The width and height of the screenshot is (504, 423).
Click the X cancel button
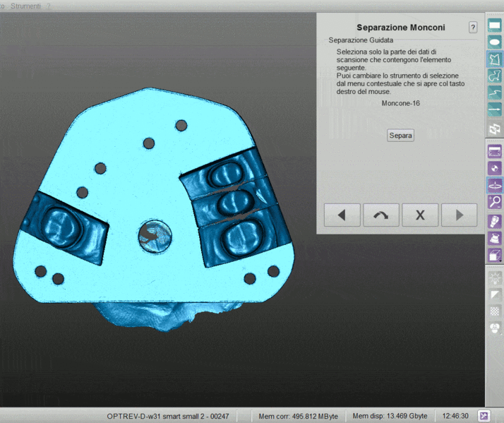[x=420, y=215]
